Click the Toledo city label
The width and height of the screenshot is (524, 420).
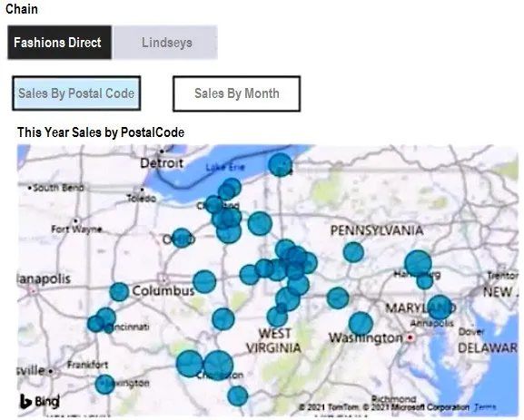[x=142, y=199]
